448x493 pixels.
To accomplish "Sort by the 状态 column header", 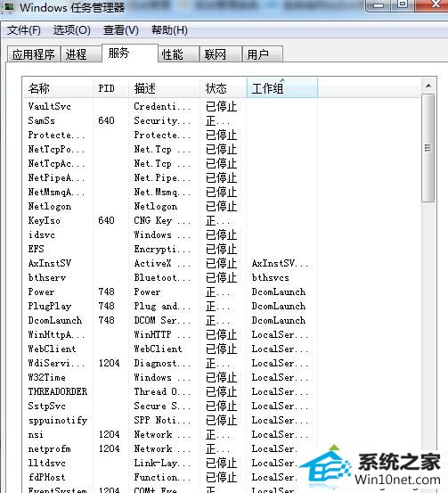I will pyautogui.click(x=224, y=88).
